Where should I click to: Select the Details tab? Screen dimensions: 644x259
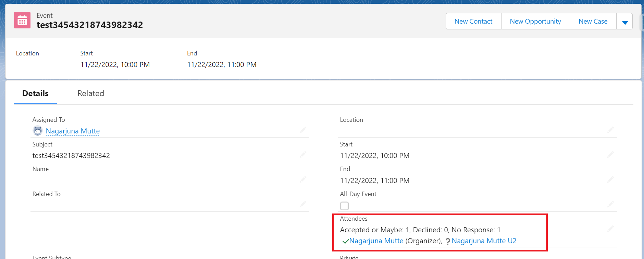[35, 93]
